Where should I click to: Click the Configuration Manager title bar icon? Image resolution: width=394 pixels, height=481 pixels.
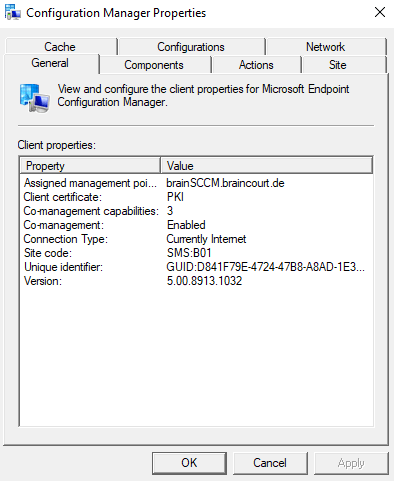tap(13, 13)
